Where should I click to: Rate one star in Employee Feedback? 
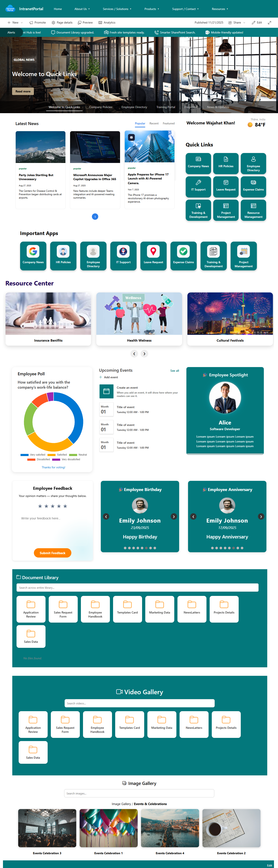40,506
